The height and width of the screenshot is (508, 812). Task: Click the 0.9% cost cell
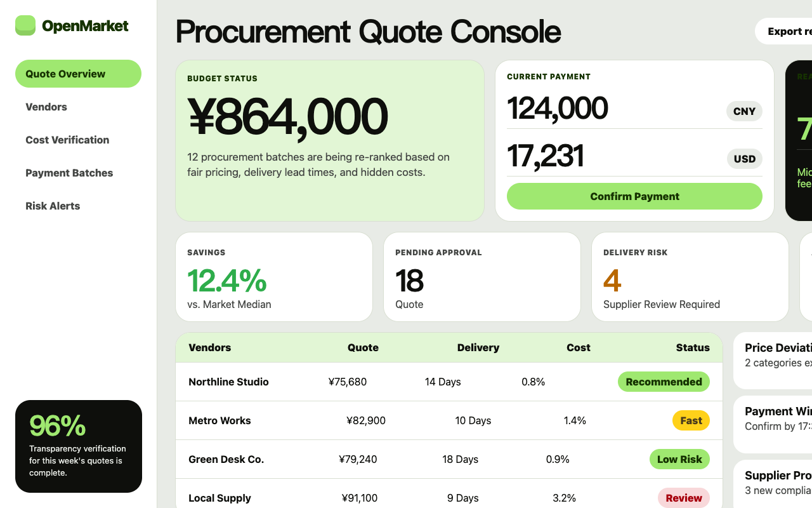point(558,459)
